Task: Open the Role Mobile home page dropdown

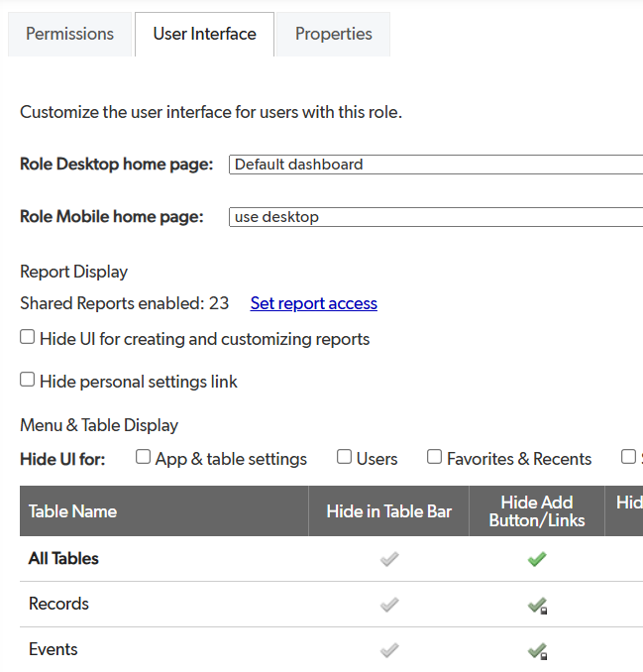Action: click(x=436, y=217)
